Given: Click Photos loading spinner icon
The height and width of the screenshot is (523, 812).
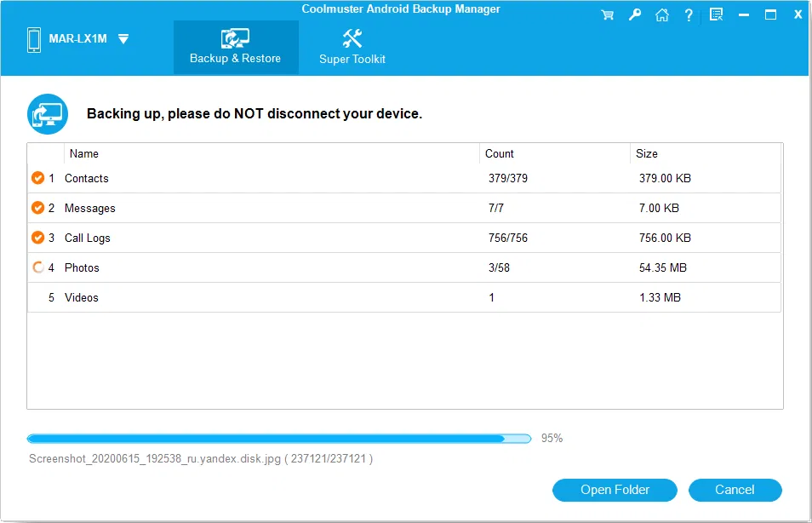Looking at the screenshot, I should click(37, 267).
